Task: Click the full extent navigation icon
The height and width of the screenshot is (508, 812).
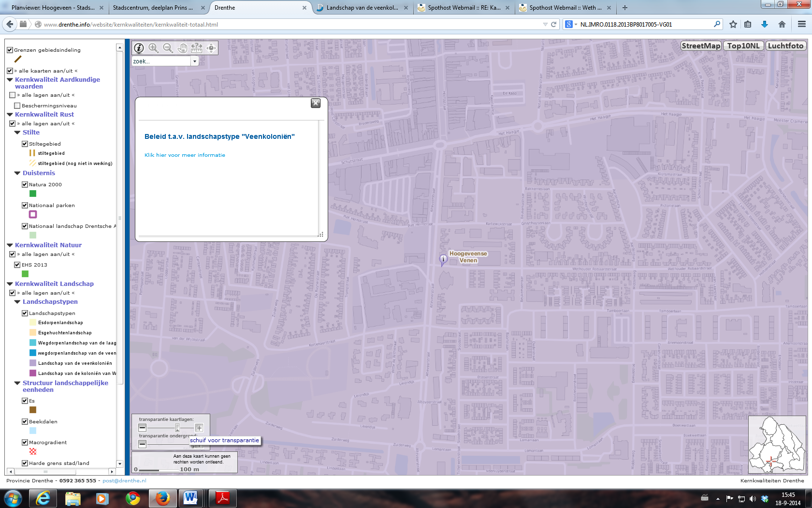Action: coord(211,48)
